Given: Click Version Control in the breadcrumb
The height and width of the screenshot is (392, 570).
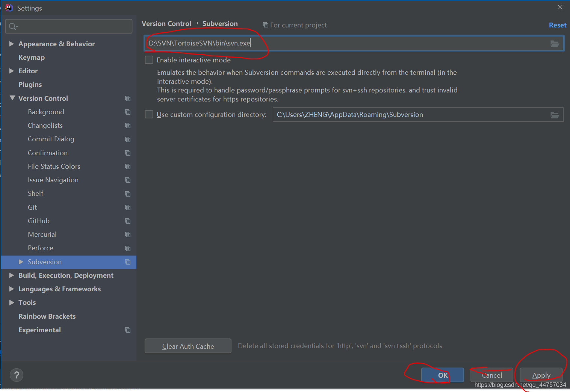Looking at the screenshot, I should (x=166, y=24).
